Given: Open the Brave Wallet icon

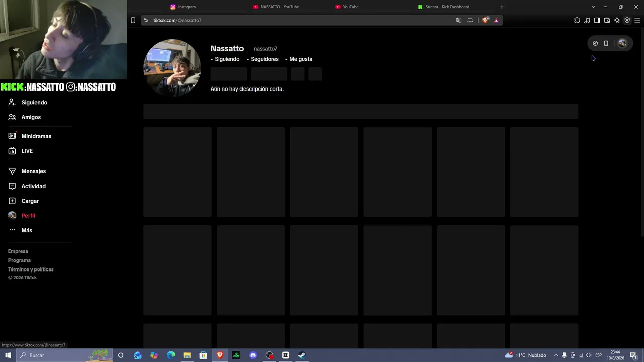Looking at the screenshot, I should [x=607, y=20].
